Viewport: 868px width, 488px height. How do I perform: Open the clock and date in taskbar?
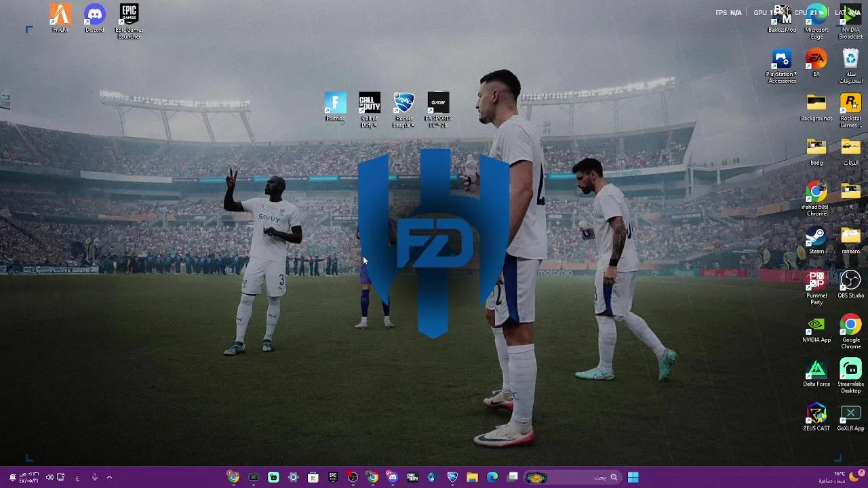[29, 477]
